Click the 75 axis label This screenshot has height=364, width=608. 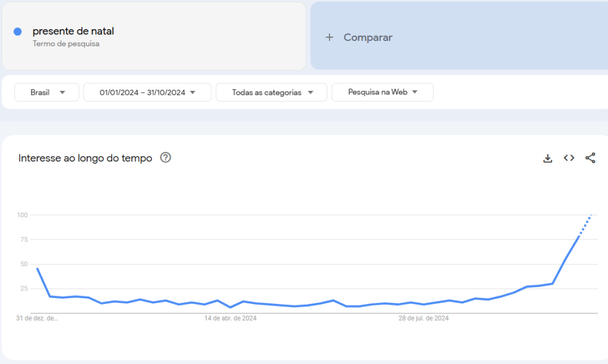point(24,239)
